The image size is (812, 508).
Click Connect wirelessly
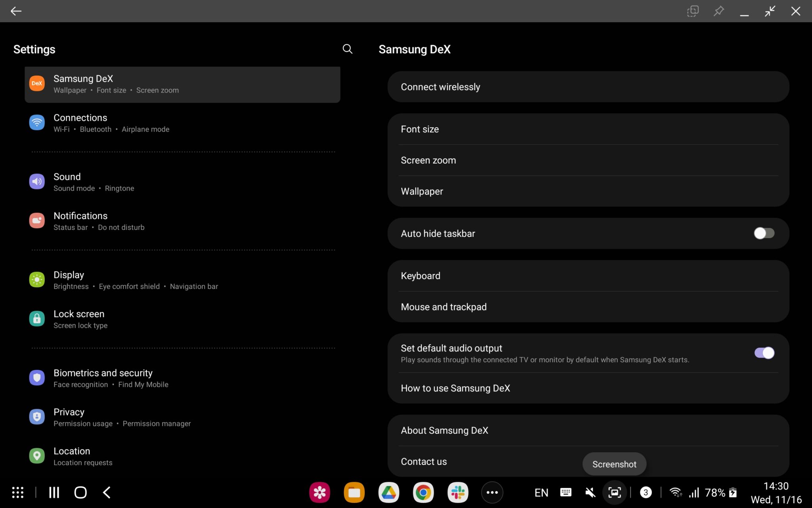(x=440, y=87)
